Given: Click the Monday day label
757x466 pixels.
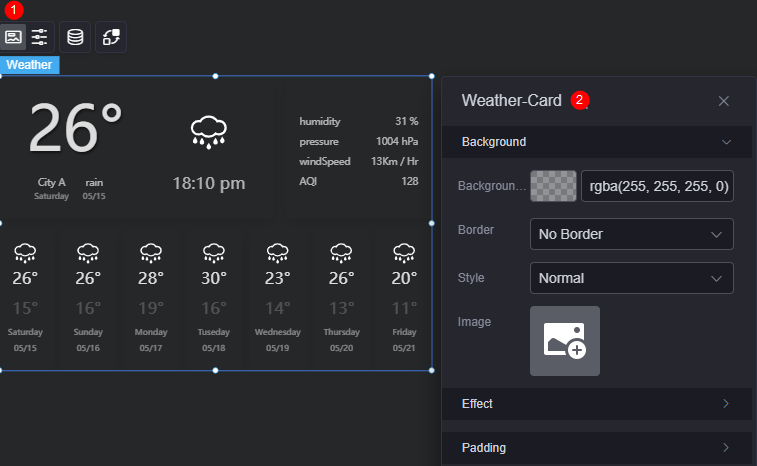Looking at the screenshot, I should [x=151, y=332].
